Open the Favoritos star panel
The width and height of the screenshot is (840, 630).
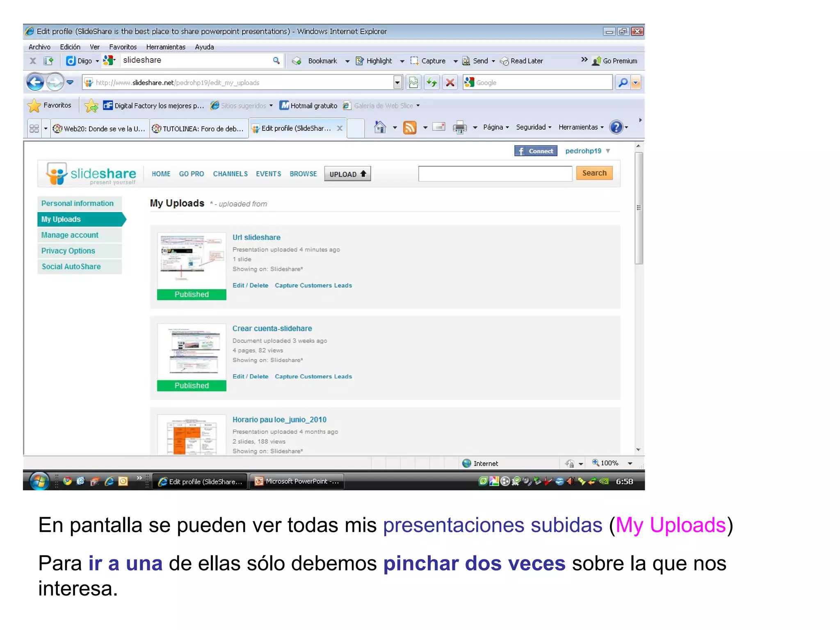point(49,105)
